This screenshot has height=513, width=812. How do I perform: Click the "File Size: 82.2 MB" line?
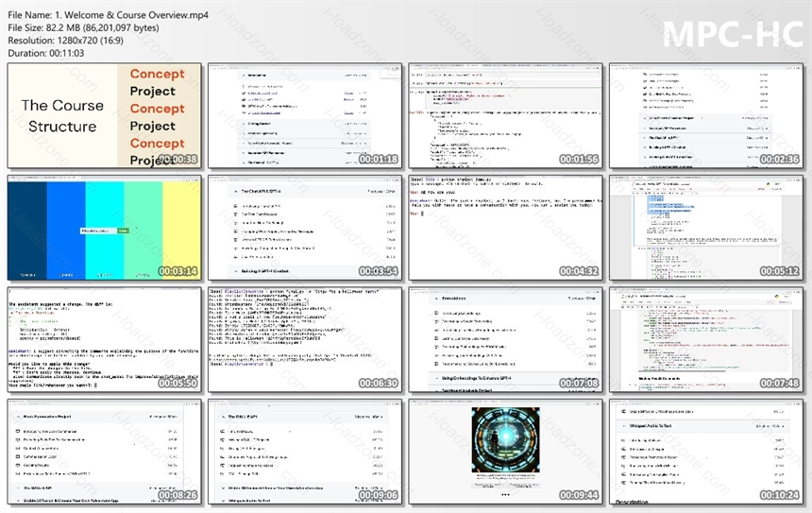point(83,28)
